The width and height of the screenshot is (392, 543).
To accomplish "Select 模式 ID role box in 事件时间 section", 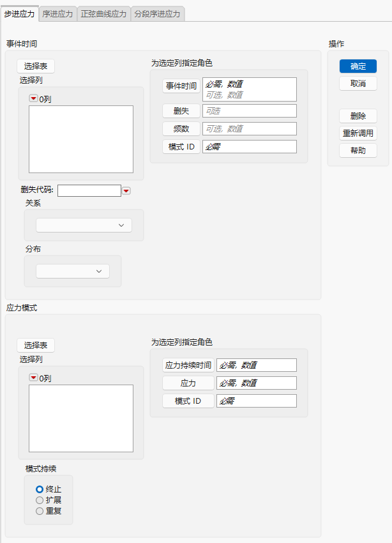I will (250, 147).
